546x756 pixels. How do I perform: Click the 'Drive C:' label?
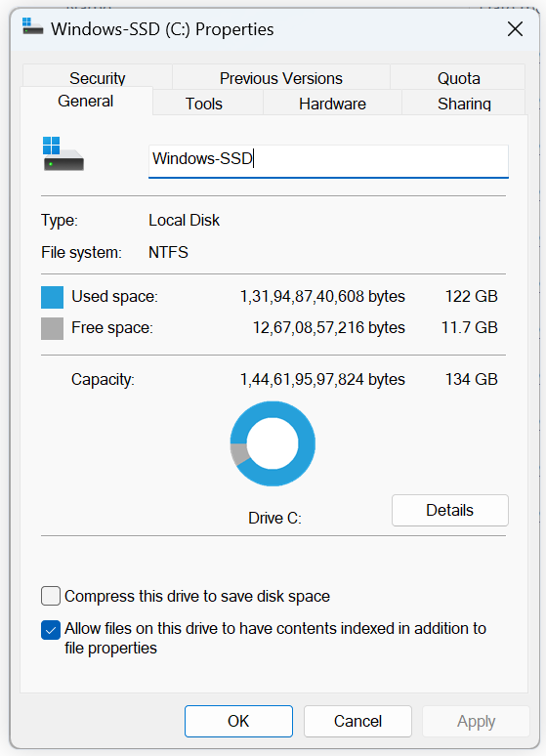point(274,518)
